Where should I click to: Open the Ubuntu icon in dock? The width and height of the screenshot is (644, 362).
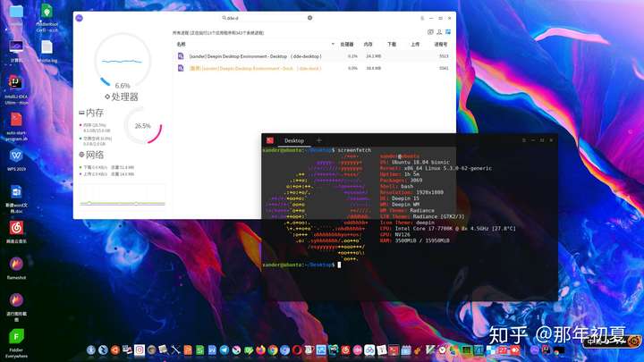pos(115,350)
